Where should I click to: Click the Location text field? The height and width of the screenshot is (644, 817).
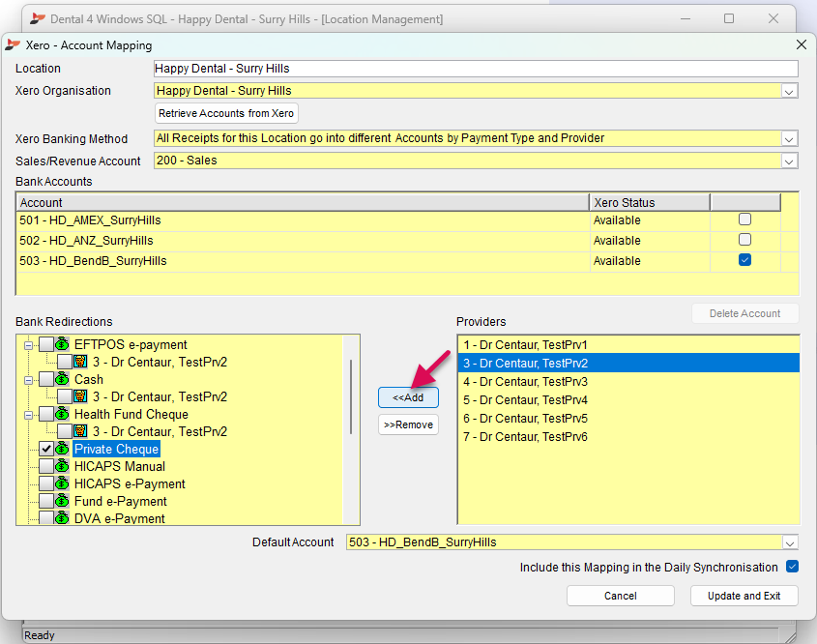point(476,69)
